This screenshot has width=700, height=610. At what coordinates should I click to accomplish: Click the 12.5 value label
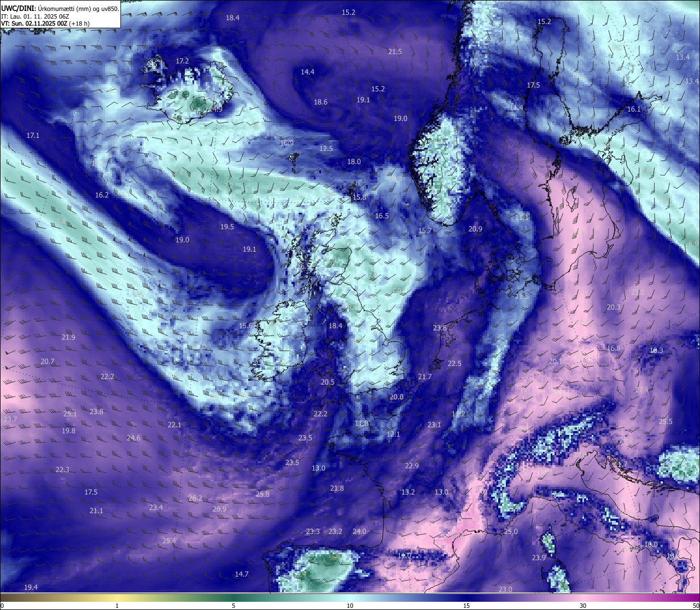click(326, 148)
